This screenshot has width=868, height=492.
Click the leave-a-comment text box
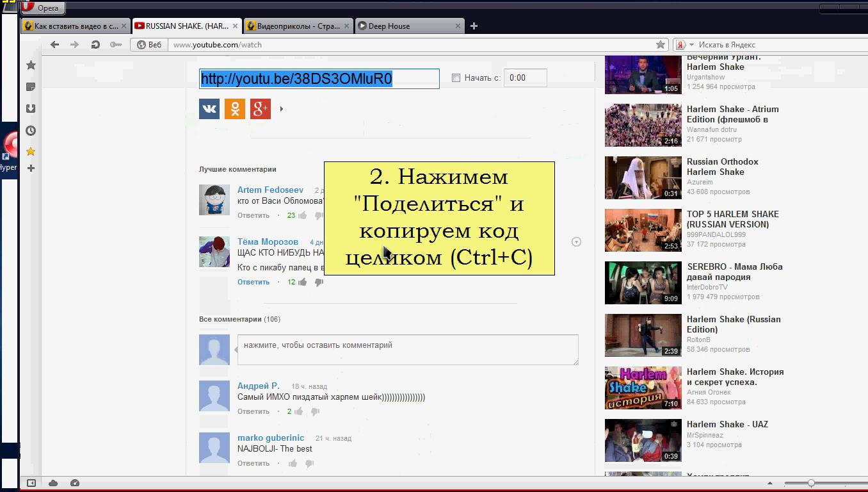pos(408,350)
